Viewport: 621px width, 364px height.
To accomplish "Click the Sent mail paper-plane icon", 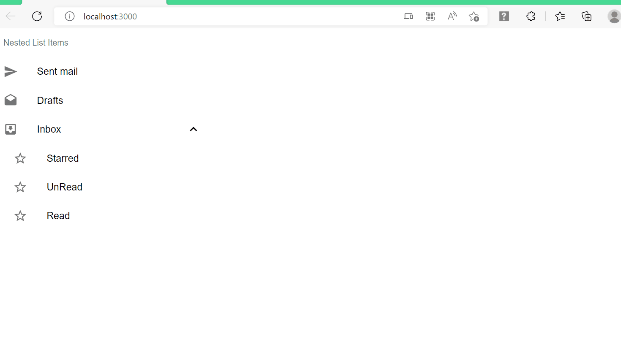I will (x=11, y=71).
